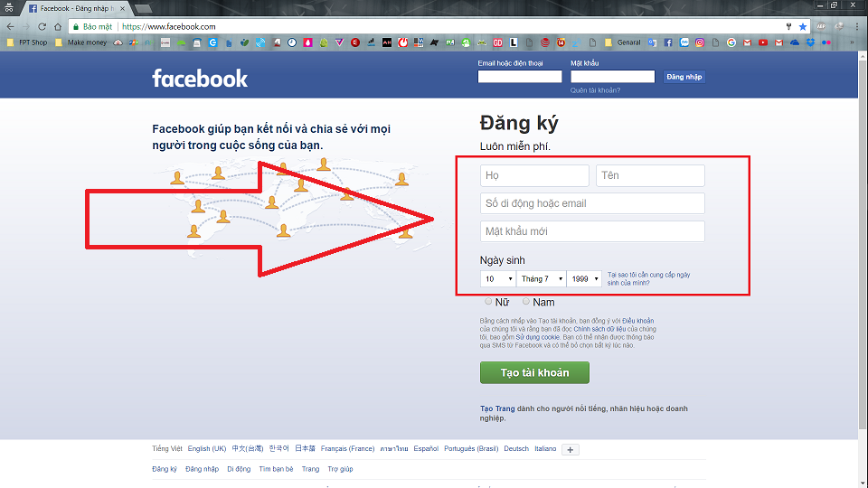Open the Chrome three-dot menu
868x488 pixels.
857,26
